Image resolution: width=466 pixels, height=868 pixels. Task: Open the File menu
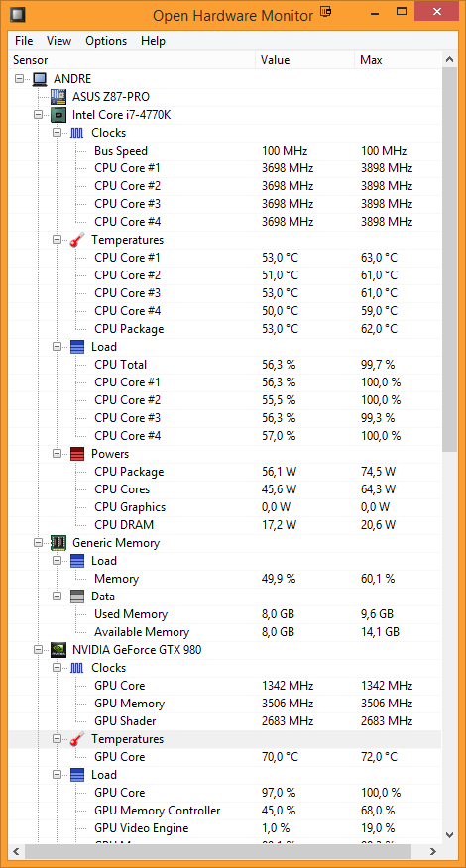tap(24, 41)
